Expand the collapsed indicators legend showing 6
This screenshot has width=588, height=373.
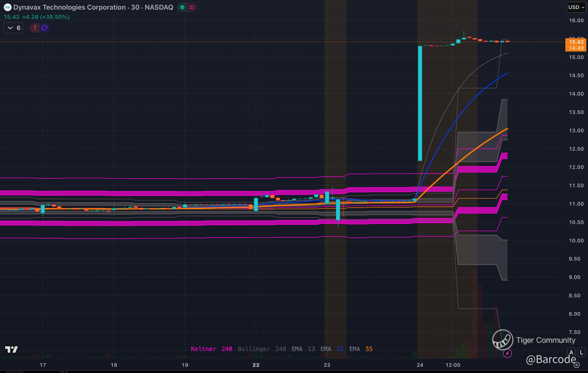(13, 28)
